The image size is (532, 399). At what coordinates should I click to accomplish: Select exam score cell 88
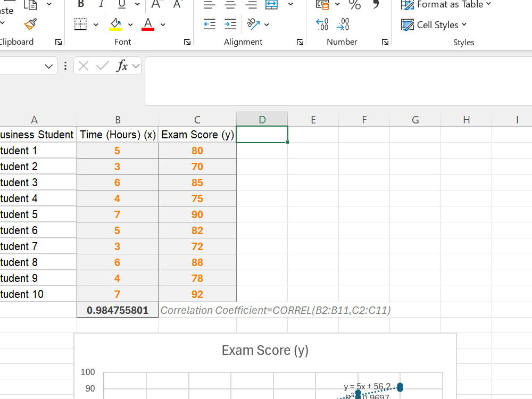(x=197, y=262)
